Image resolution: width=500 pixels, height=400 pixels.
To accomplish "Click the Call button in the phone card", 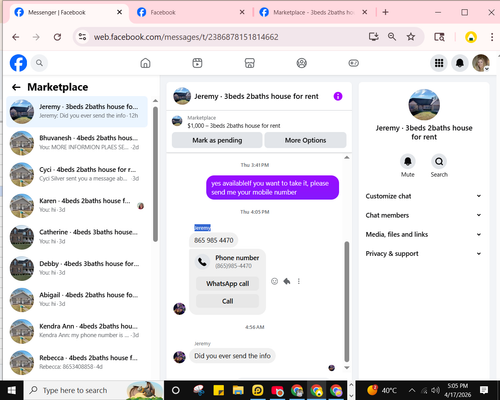I will (x=227, y=301).
